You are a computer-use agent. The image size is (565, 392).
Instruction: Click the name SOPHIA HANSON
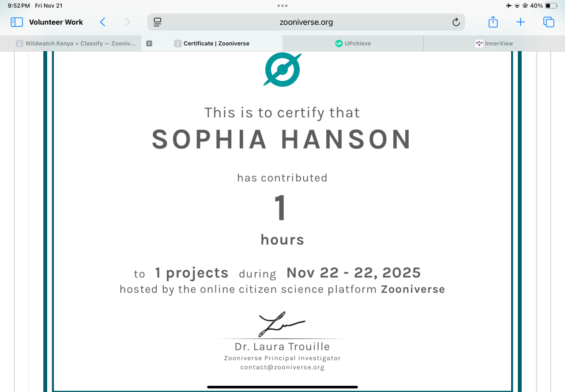click(x=282, y=139)
